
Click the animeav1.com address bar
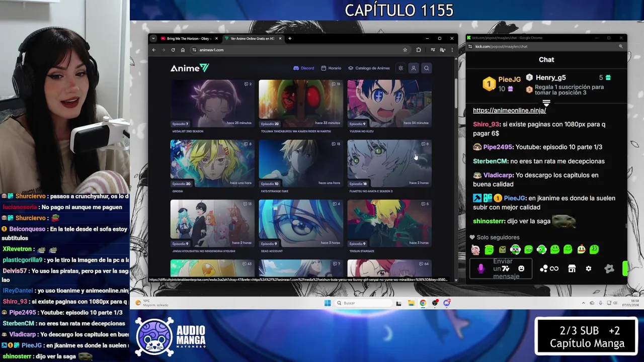click(x=300, y=50)
